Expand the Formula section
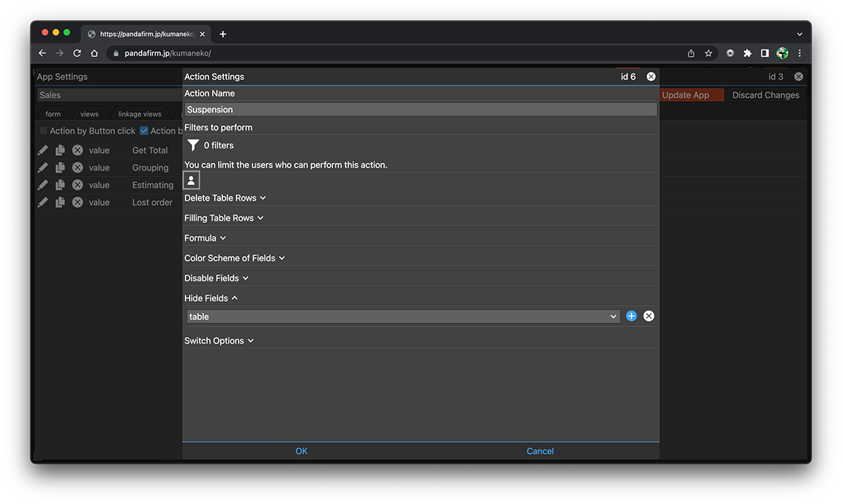The height and width of the screenshot is (504, 842). tap(205, 238)
